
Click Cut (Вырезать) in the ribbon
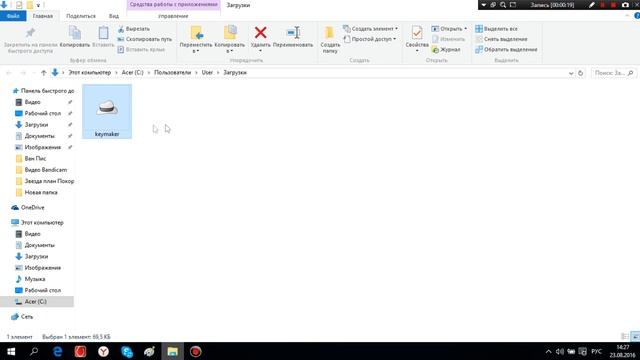133,29
